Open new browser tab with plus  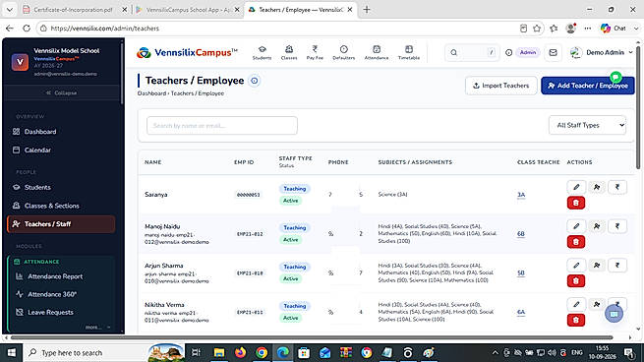coord(367,10)
